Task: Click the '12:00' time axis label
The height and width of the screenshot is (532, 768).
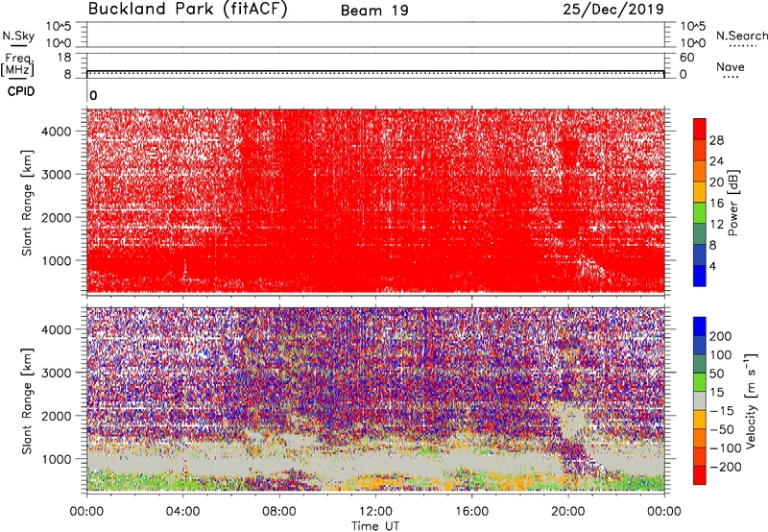Action: (x=375, y=512)
